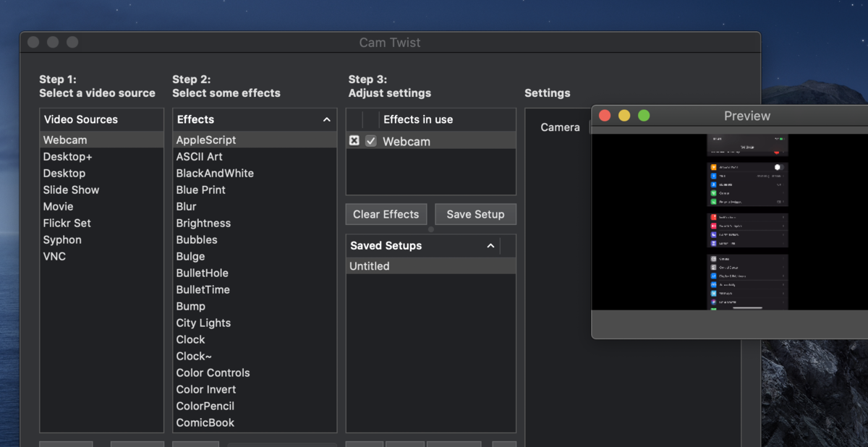Image resolution: width=868 pixels, height=447 pixels.
Task: Select Bump effect
Action: [x=255, y=306]
